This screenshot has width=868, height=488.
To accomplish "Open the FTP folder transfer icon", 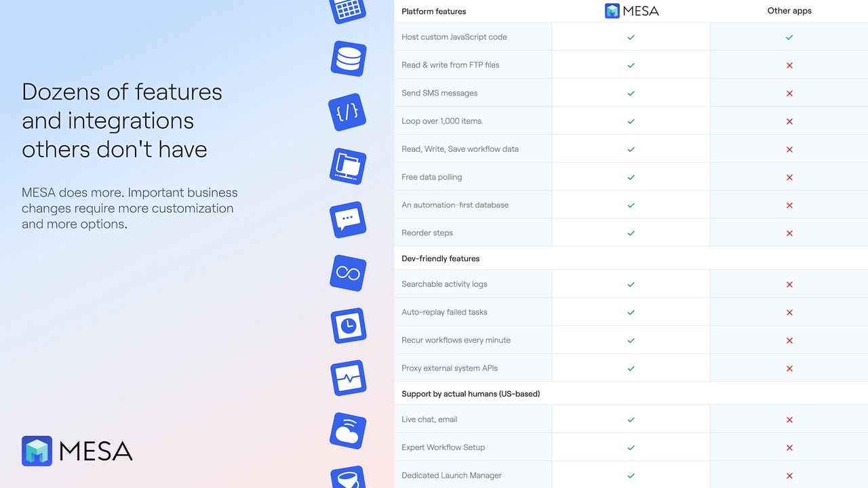I will 348,166.
